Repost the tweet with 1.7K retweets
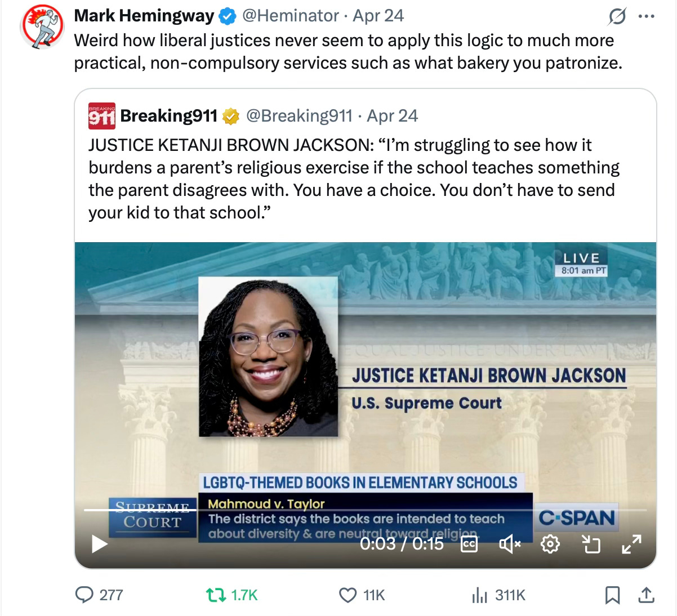This screenshot has width=677, height=616. tap(231, 595)
